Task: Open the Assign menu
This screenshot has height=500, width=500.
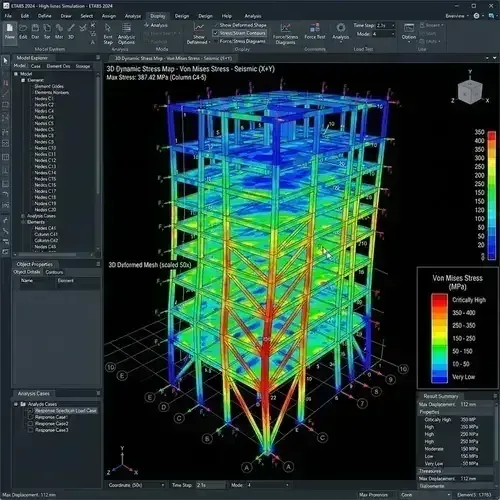Action: [x=109, y=16]
